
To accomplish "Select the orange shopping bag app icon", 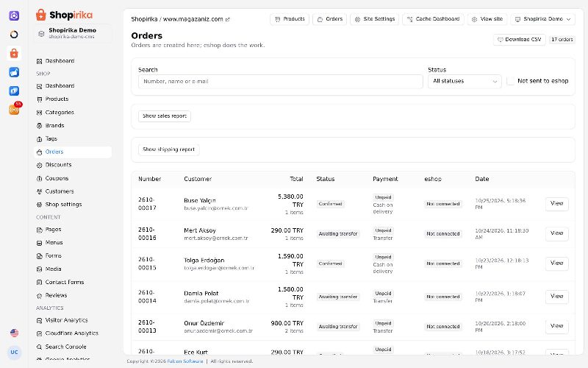I will 14,53.
